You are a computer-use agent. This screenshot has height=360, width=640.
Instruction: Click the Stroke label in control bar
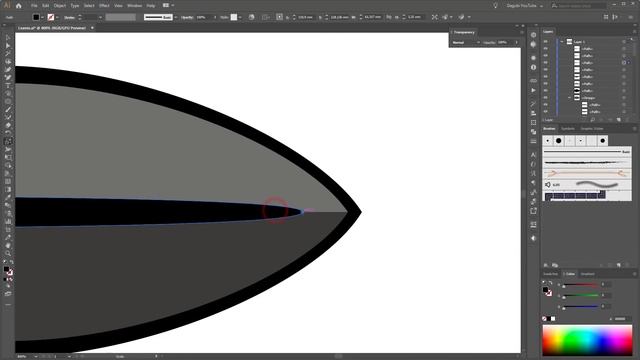tap(69, 17)
